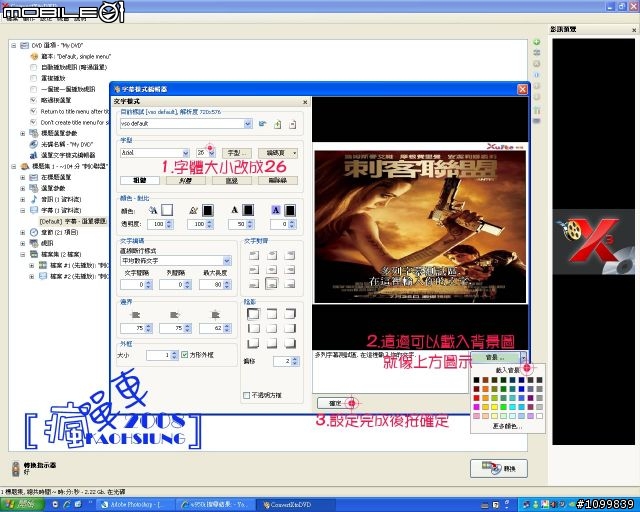The height and width of the screenshot is (512, 640).
Task: Open the vso default style dropdown
Action: point(248,124)
